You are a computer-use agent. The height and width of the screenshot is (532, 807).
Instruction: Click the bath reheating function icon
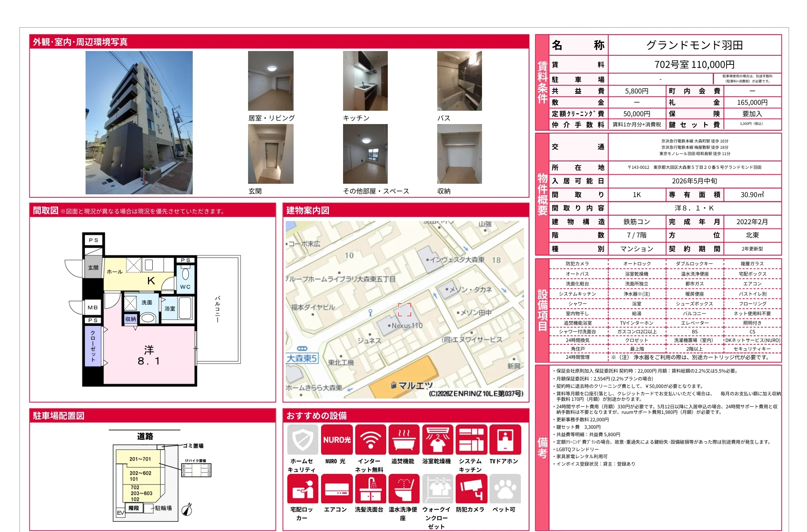(x=404, y=439)
